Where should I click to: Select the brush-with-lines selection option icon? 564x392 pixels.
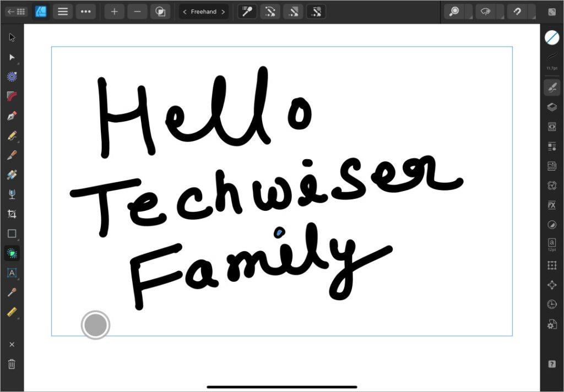(247, 12)
